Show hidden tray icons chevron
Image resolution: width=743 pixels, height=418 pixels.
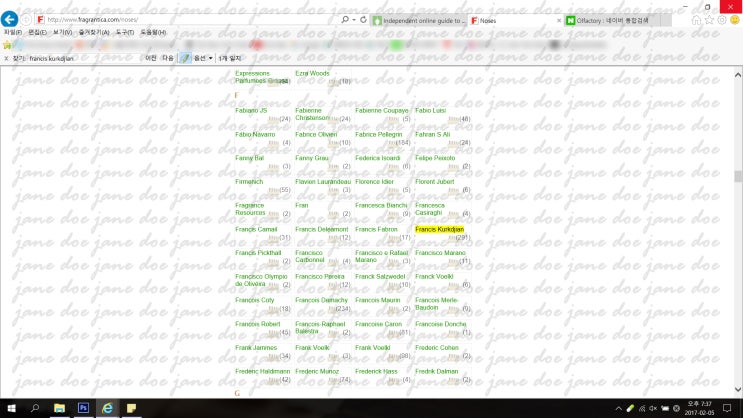tap(618, 409)
